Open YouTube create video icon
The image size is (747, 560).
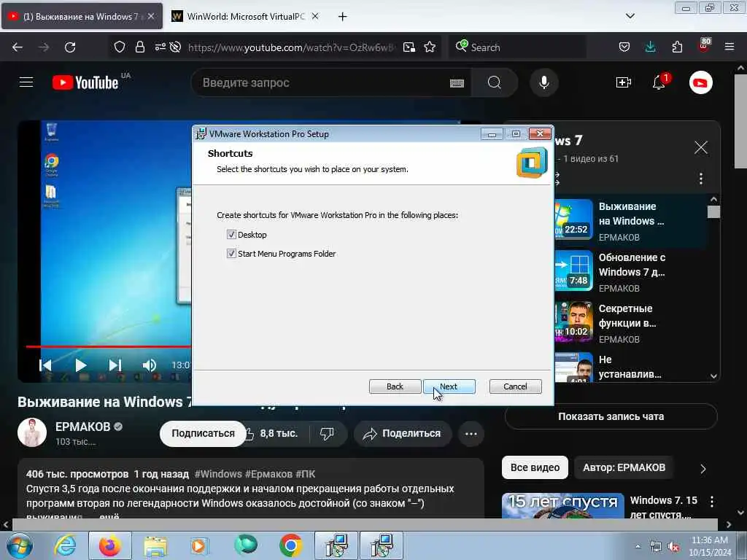point(624,82)
